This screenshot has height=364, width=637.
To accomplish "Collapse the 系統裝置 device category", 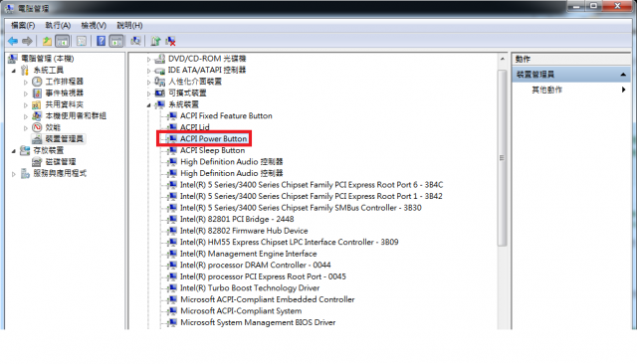I will 148,105.
